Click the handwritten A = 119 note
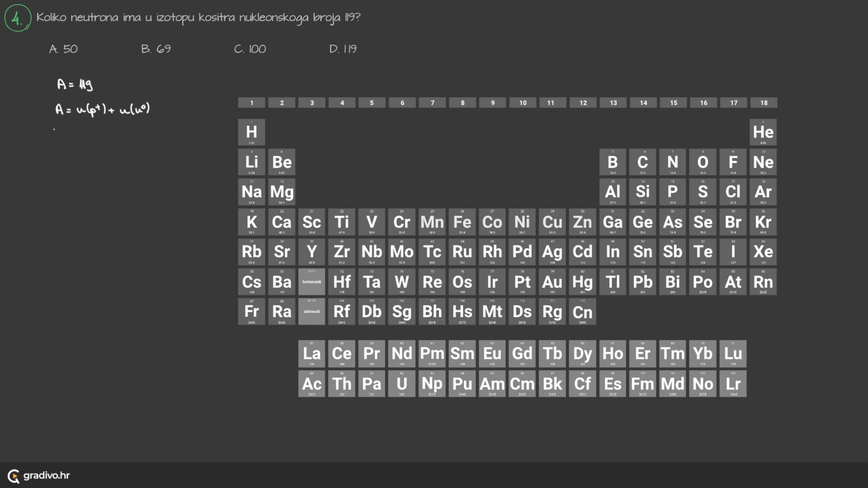This screenshot has height=488, width=868. (x=75, y=84)
